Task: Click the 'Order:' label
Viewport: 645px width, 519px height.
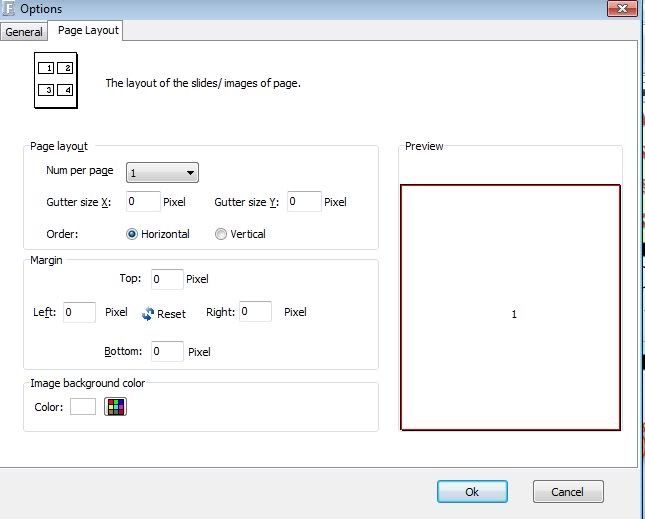Action: coord(62,234)
